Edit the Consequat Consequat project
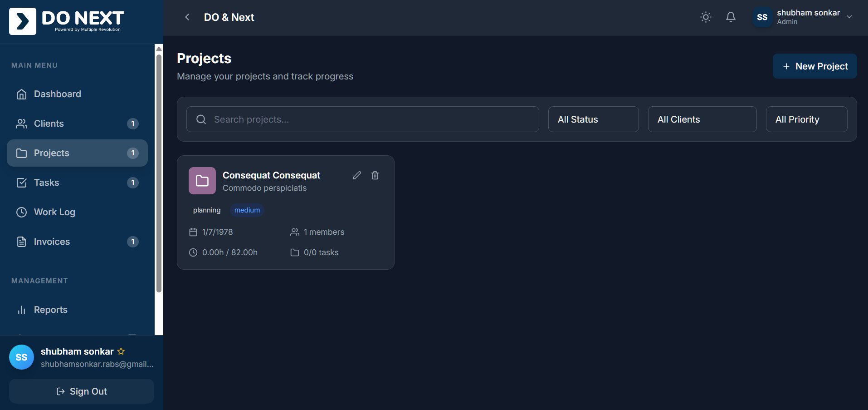This screenshot has height=410, width=868. point(357,175)
